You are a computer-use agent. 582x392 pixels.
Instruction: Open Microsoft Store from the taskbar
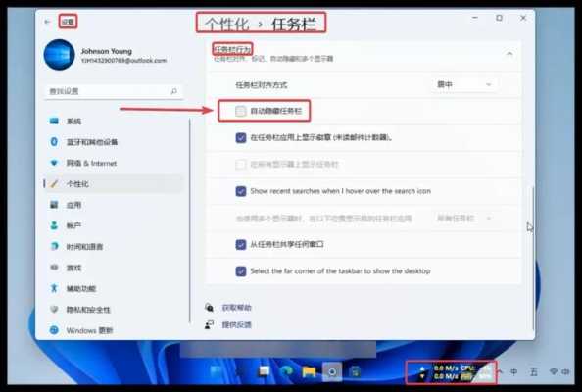click(x=355, y=371)
